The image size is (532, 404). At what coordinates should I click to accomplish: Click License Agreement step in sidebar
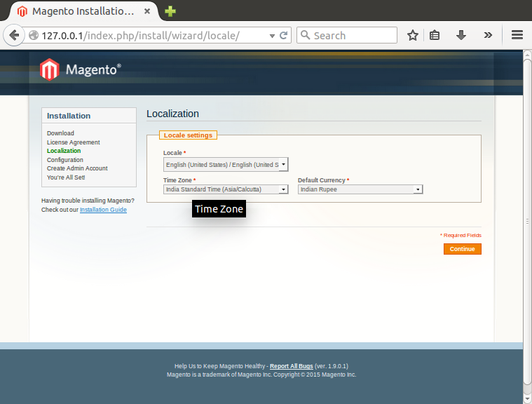tap(74, 142)
